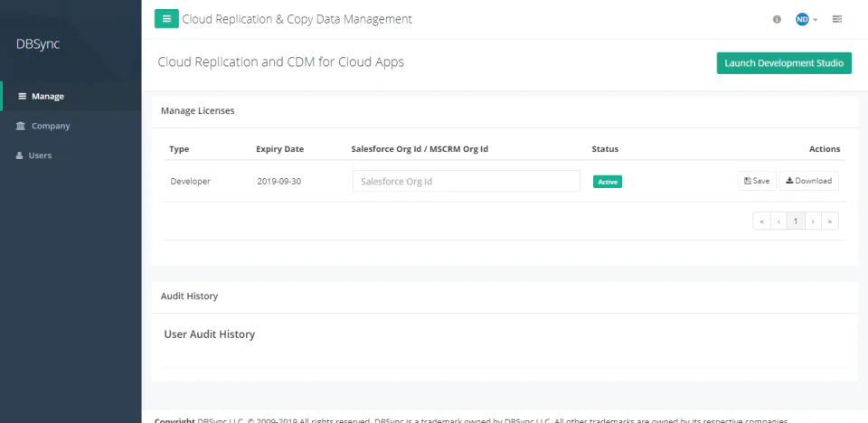Launch Development Studio
Screen dimensions: 868x423
point(784,63)
